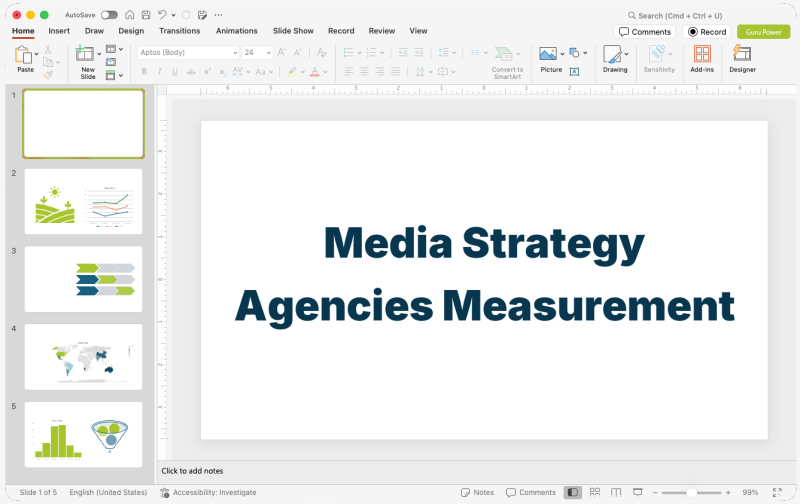This screenshot has width=800, height=504.
Task: Switch to the Design tab
Action: [131, 31]
